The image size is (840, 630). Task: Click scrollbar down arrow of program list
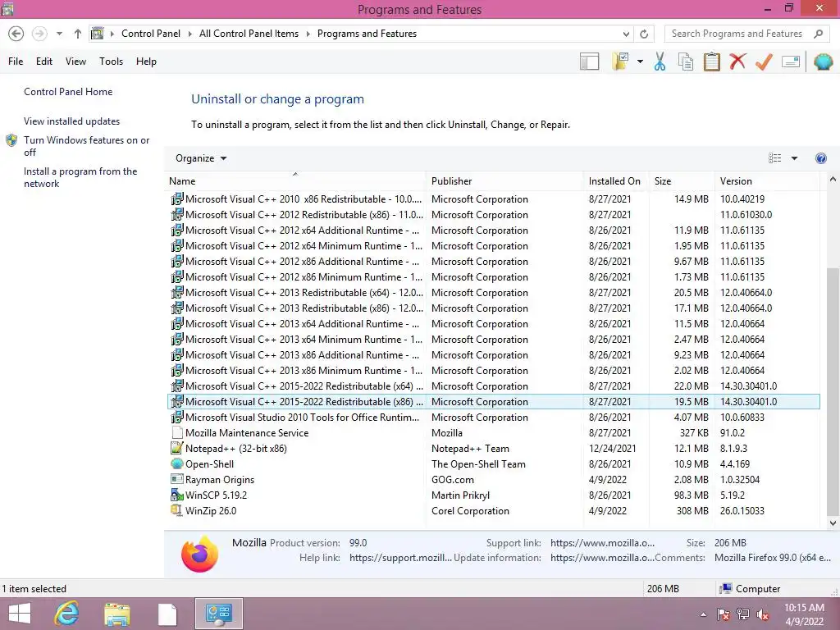[833, 523]
